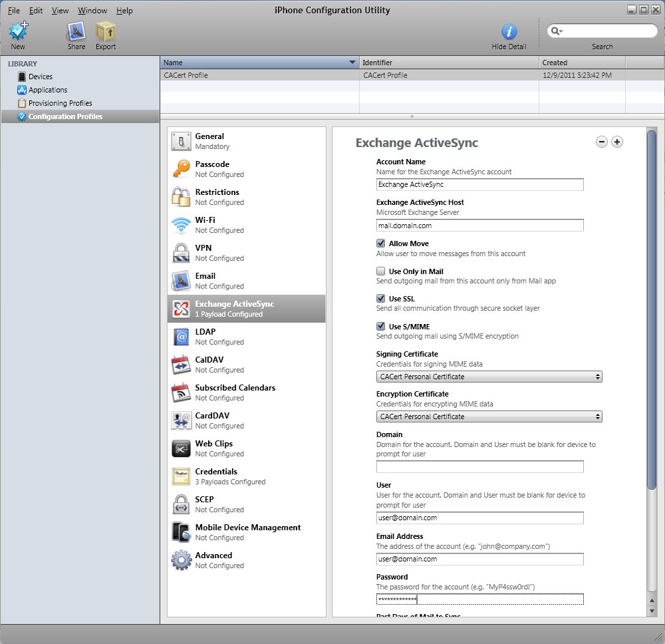The width and height of the screenshot is (665, 644).
Task: Click the Export toolbar icon
Action: coord(105,31)
